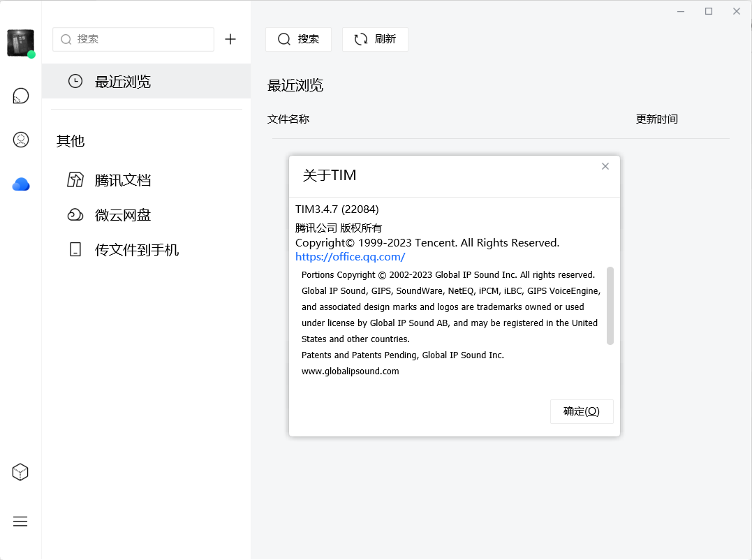Click the 更新时间 column header

pyautogui.click(x=656, y=119)
